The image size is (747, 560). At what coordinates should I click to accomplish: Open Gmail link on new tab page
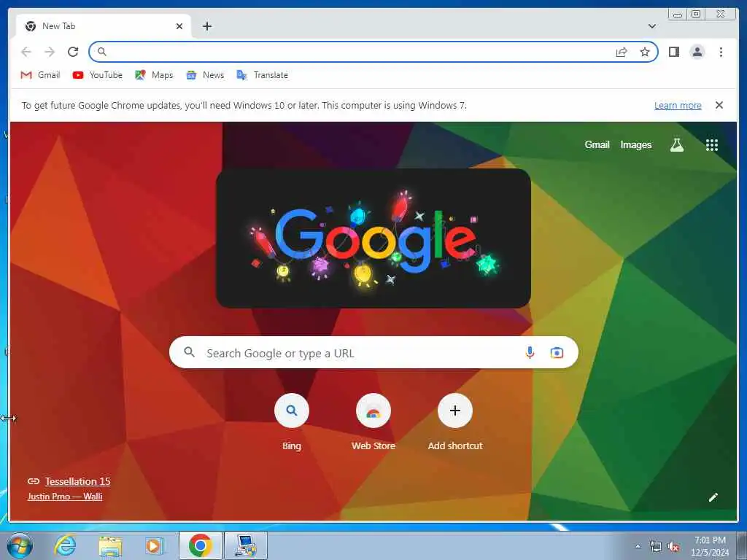pos(597,145)
